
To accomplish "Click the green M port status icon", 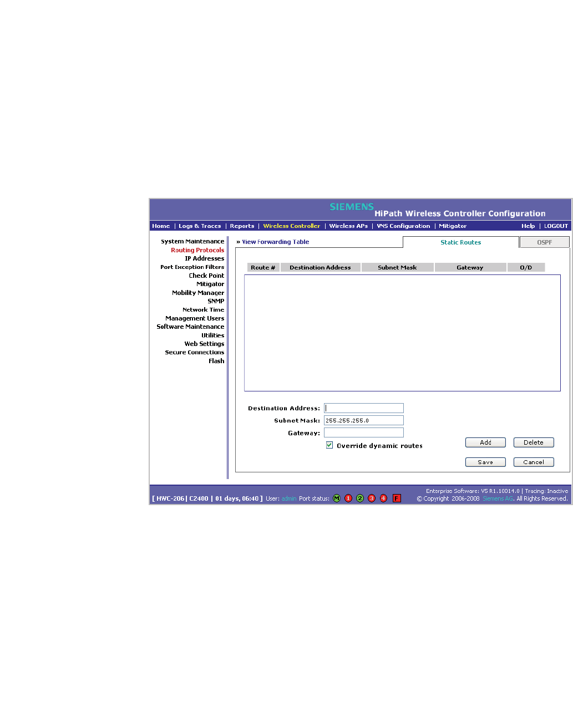I will 337,498.
